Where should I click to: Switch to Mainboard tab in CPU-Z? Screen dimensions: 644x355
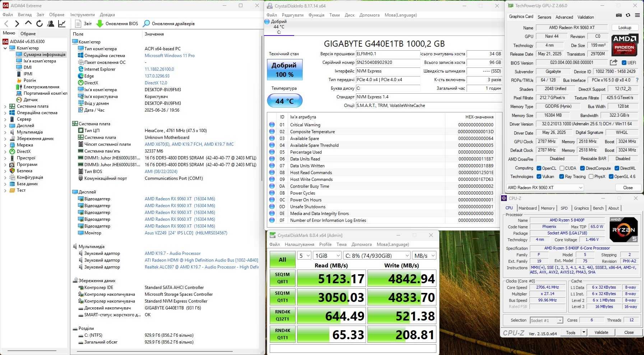point(528,208)
